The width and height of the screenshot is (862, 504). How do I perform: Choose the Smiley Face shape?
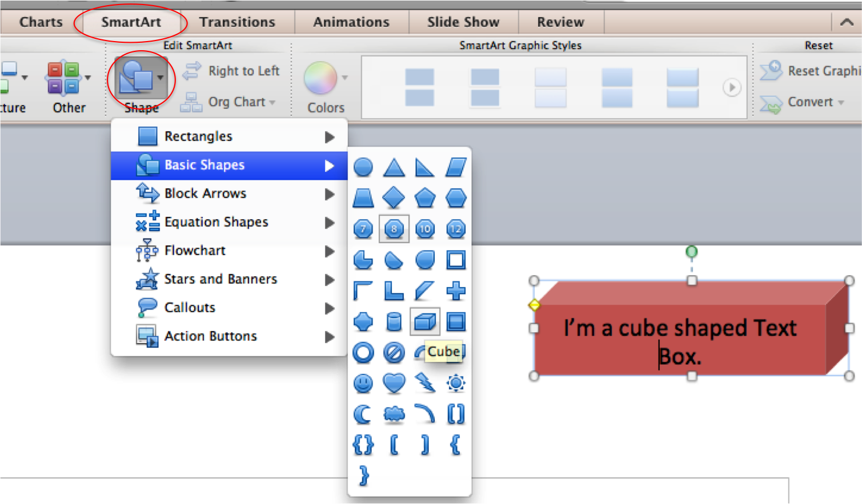click(x=363, y=383)
